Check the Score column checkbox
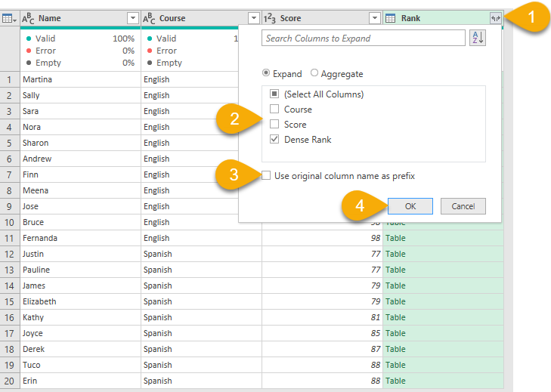Image resolution: width=551 pixels, height=392 pixels. [274, 125]
